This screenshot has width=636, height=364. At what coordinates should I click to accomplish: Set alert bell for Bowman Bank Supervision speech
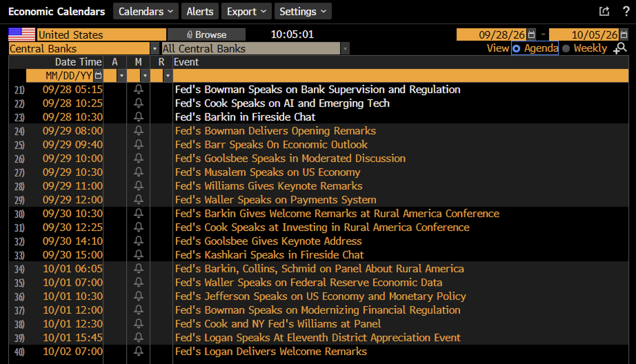pyautogui.click(x=138, y=90)
